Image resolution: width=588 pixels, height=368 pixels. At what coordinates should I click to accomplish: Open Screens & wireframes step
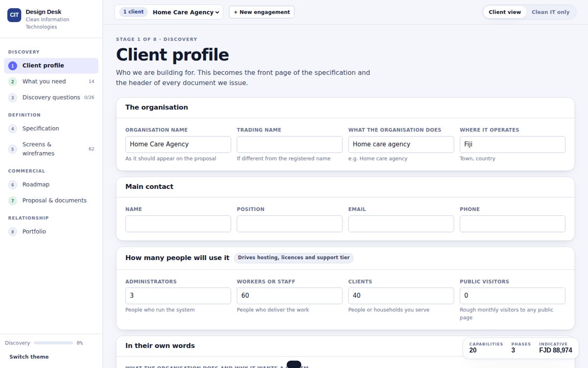tap(51, 149)
